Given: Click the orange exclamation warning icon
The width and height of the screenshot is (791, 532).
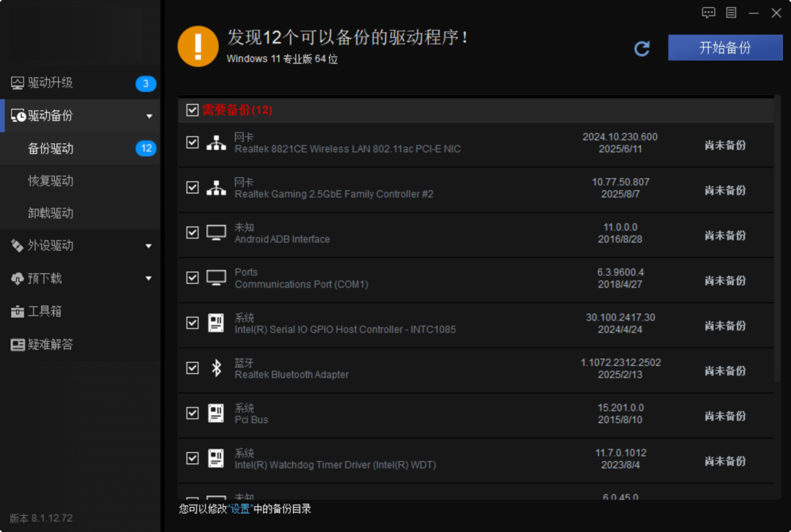Looking at the screenshot, I should (x=198, y=46).
